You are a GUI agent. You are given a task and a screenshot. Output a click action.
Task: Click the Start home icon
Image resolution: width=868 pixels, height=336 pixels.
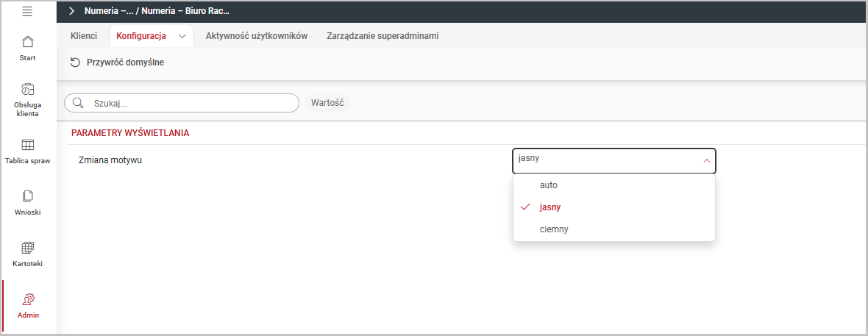27,42
